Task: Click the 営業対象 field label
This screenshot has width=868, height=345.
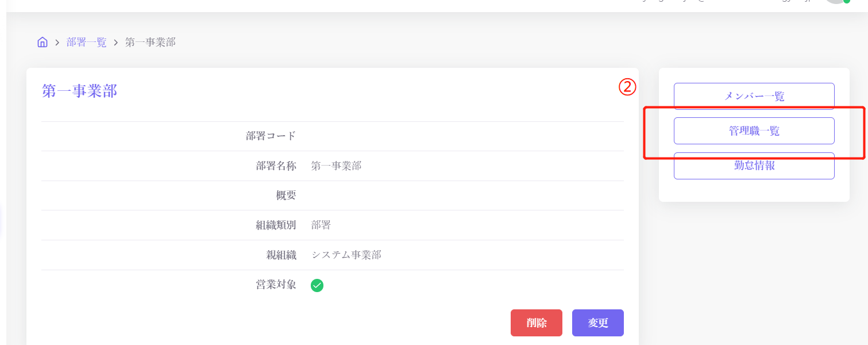Action: [276, 284]
